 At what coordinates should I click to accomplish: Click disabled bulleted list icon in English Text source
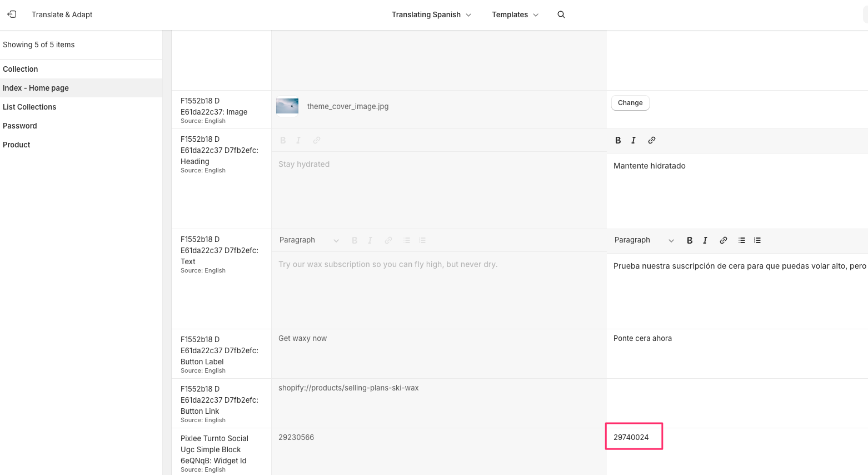[x=407, y=240]
